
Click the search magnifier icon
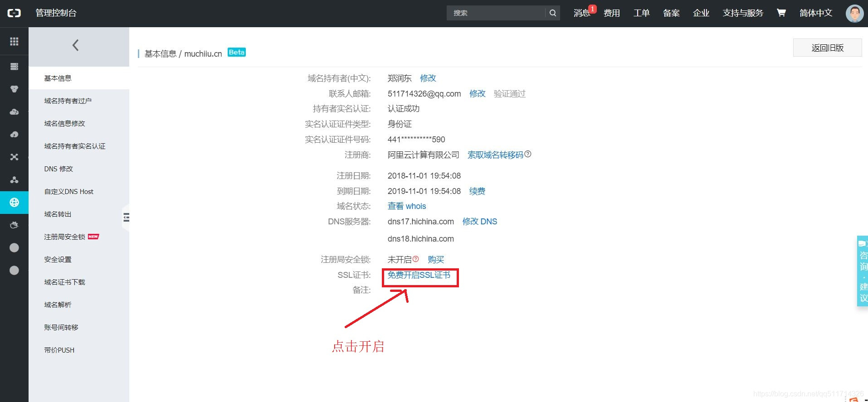(x=552, y=13)
